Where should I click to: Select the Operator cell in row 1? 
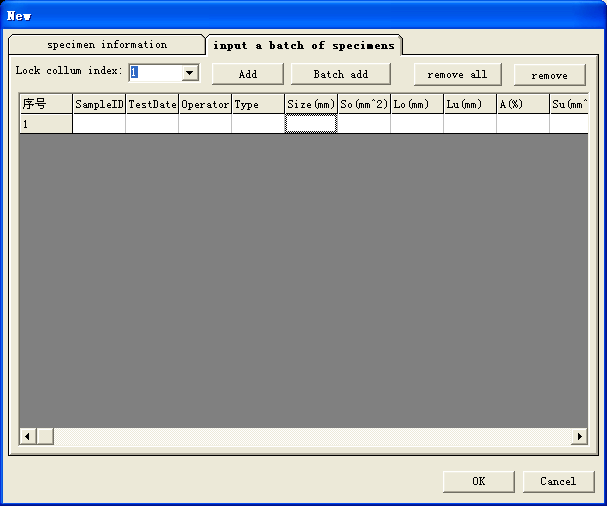coord(205,124)
